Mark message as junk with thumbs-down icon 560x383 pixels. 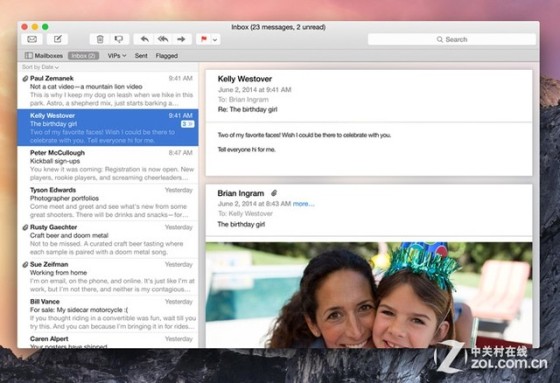[119, 39]
